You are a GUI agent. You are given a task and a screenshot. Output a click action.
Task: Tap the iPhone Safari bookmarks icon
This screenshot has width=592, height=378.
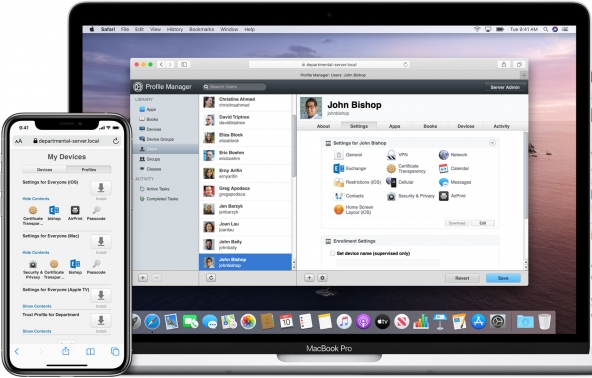(x=90, y=352)
